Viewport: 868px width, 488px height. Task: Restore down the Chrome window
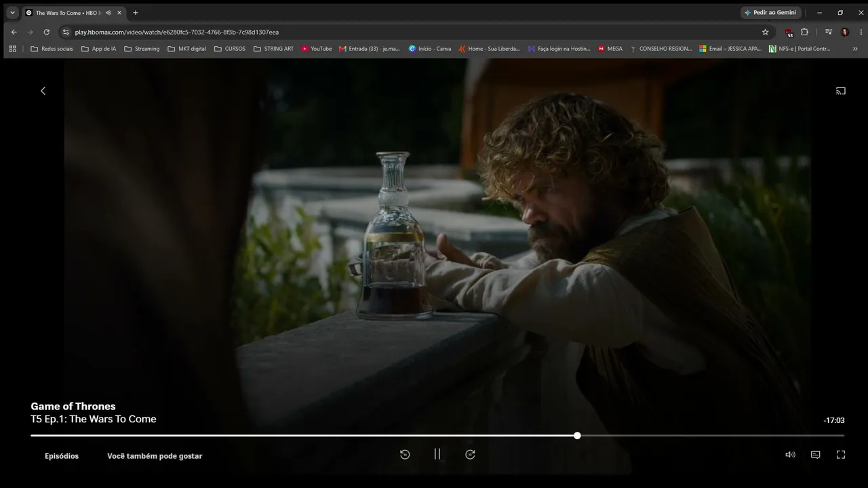point(840,12)
